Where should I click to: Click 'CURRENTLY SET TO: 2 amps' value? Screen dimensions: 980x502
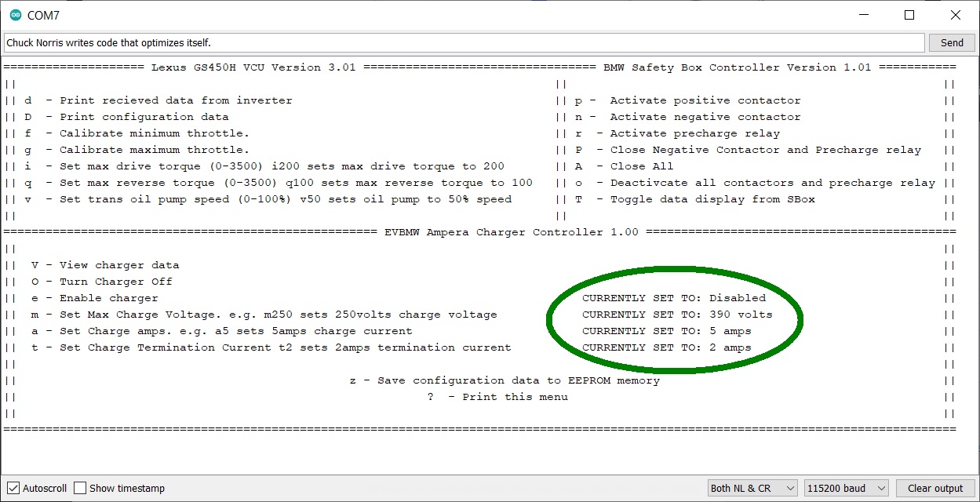[x=667, y=347]
